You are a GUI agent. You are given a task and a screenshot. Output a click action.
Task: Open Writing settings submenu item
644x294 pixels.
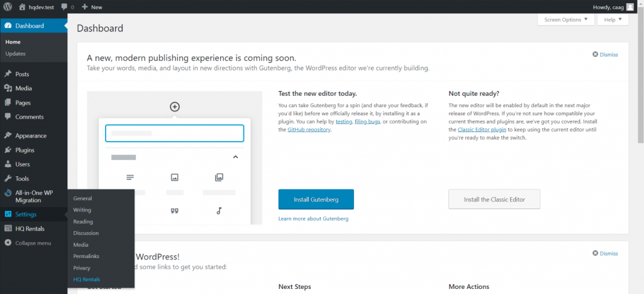click(82, 210)
